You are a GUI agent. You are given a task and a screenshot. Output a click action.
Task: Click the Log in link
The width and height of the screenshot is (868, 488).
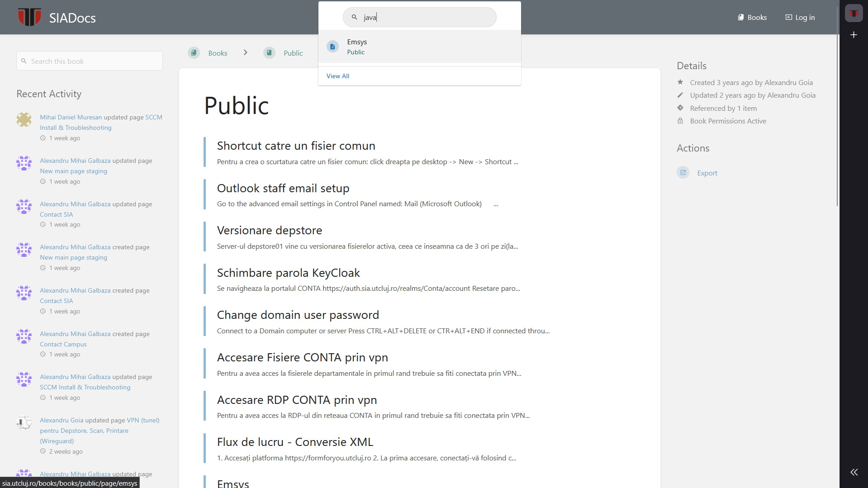coord(800,17)
